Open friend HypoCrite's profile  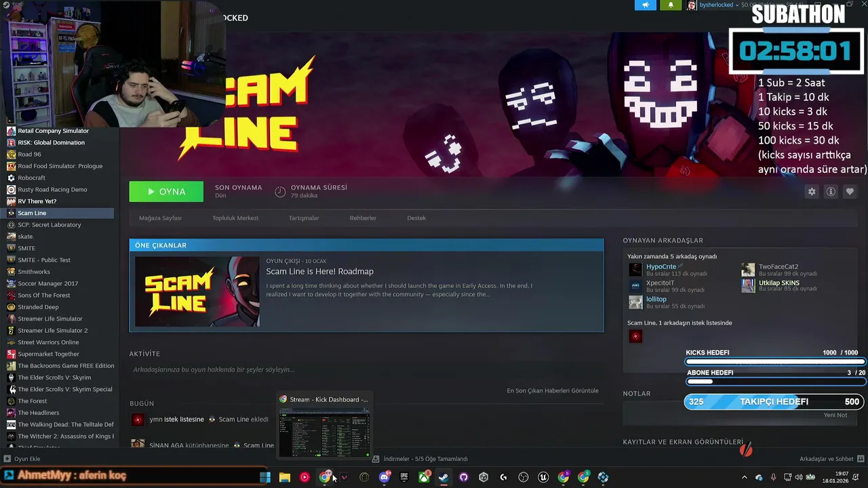(661, 266)
